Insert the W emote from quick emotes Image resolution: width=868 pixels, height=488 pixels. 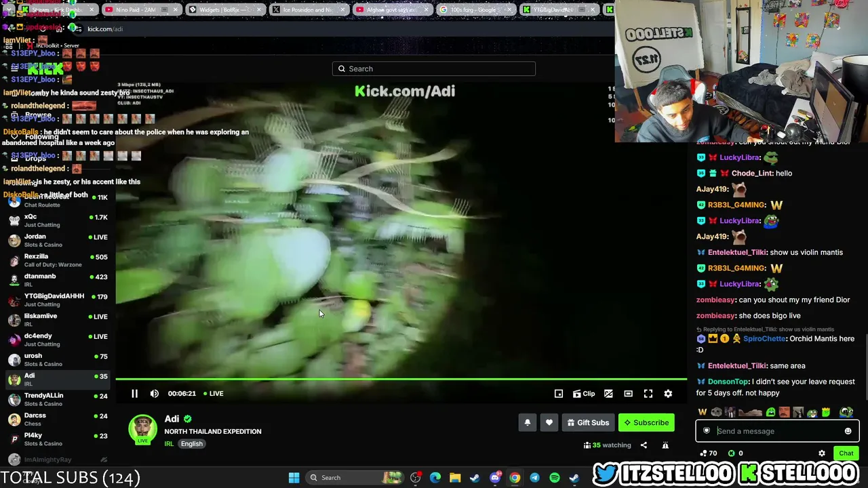pos(703,412)
